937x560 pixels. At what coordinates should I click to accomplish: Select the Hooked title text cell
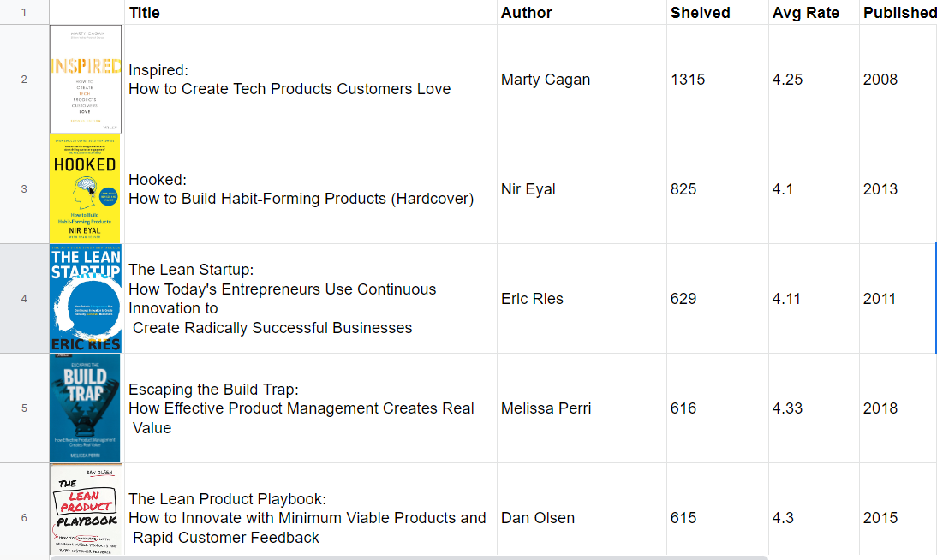tap(300, 189)
